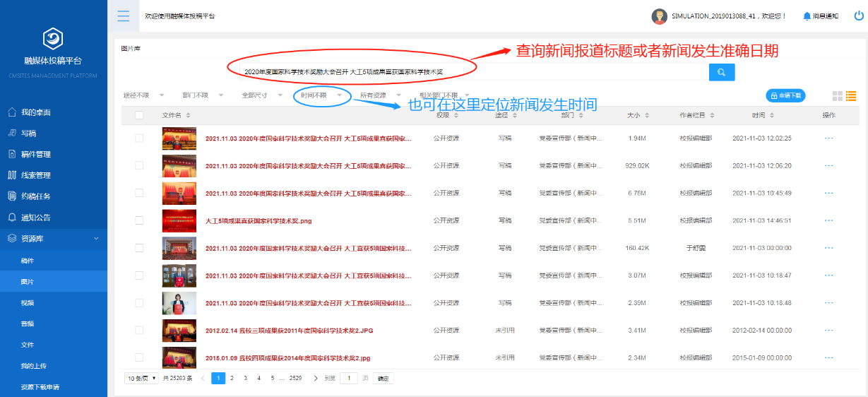Open the 10条/页 page size dropdown
This screenshot has height=397, width=868.
coord(141,379)
